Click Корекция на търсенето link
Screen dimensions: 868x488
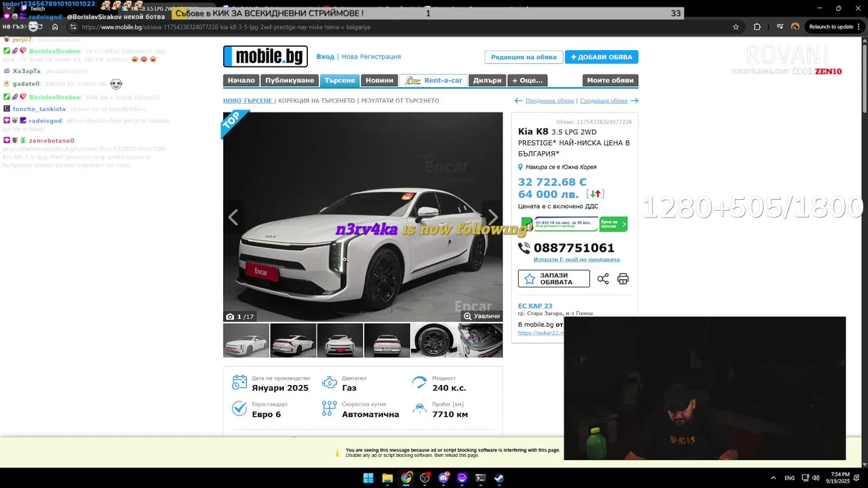[317, 101]
